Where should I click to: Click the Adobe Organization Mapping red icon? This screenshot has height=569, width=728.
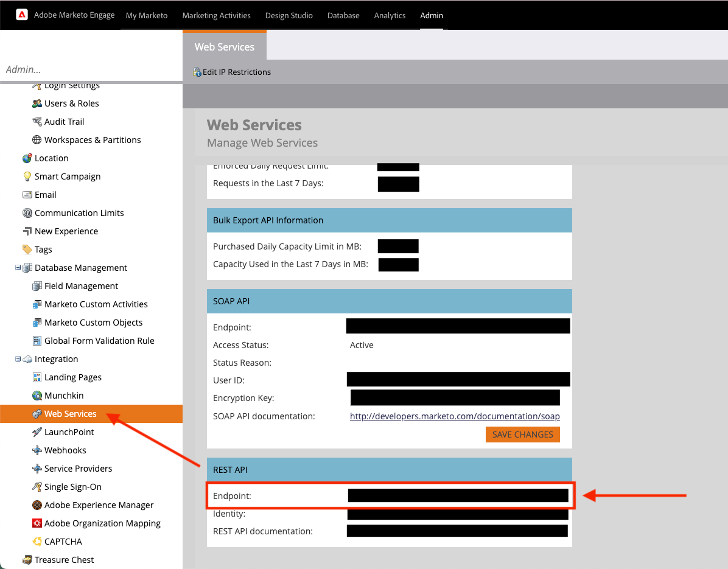(37, 523)
